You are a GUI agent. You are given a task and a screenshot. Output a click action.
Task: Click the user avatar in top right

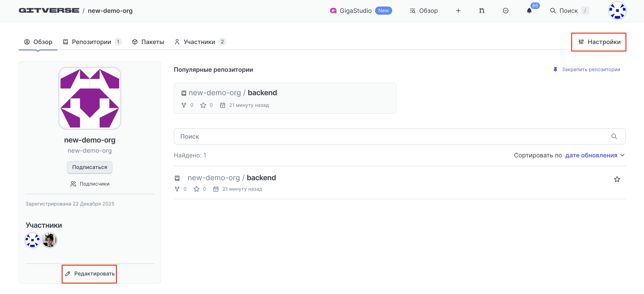tap(617, 11)
